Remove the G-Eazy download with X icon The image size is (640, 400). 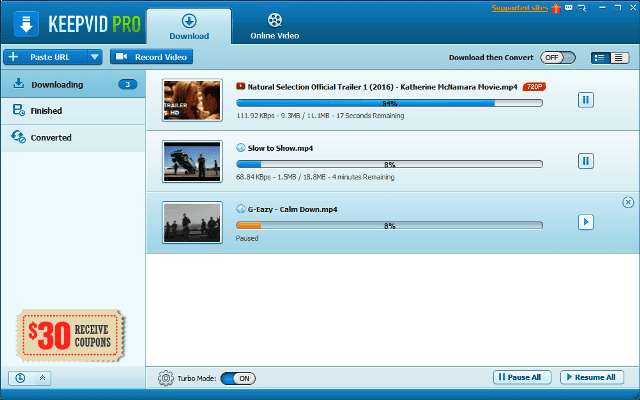pos(628,202)
